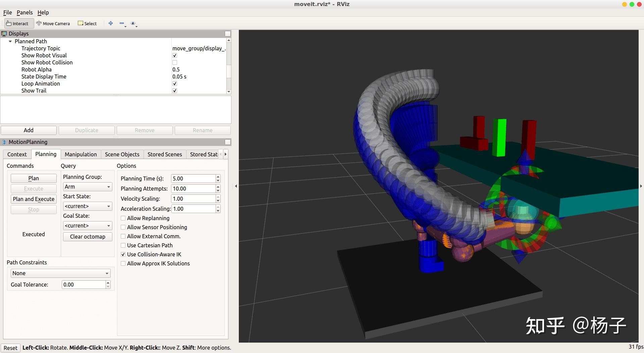This screenshot has height=353, width=644.
Task: Open the Path Constraints None dropdown
Action: tap(60, 273)
